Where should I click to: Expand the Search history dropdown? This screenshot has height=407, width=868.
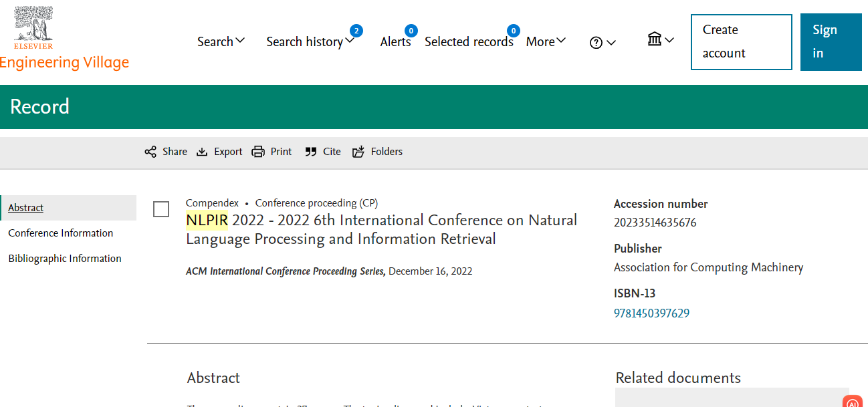pos(311,41)
